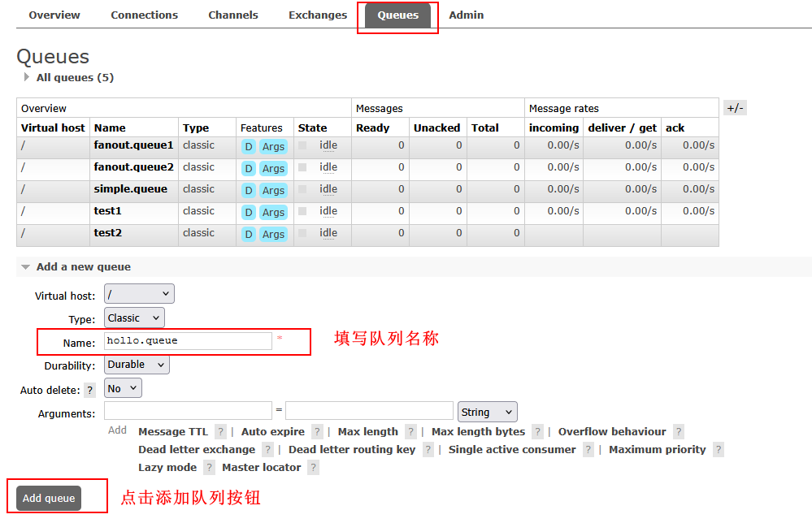
Task: Click the help icon beside Auto expire
Action: point(317,432)
